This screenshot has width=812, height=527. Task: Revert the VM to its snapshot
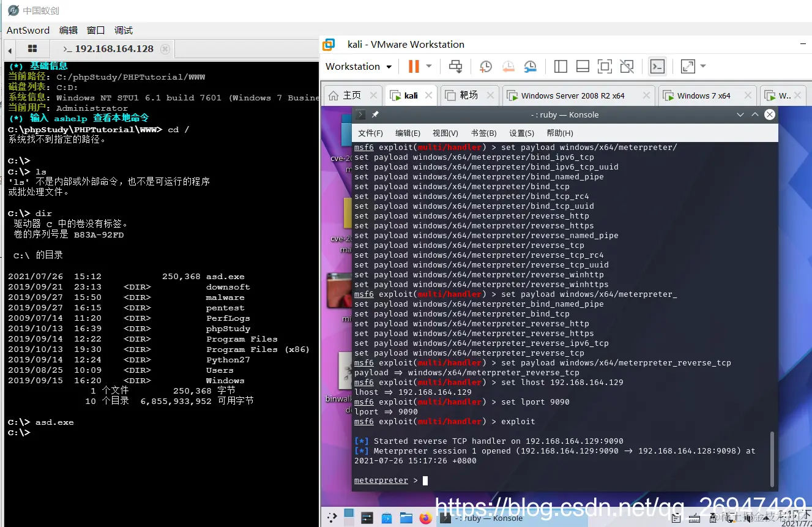click(508, 66)
